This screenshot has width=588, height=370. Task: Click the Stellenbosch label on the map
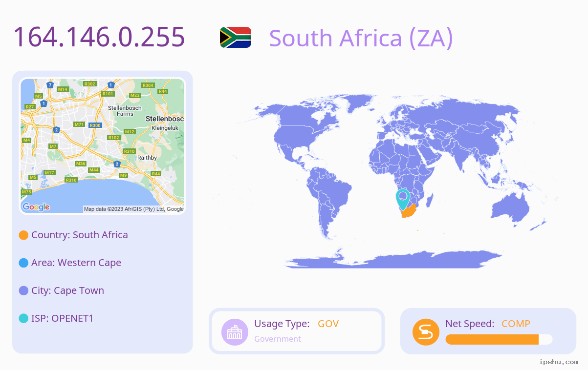[x=165, y=119]
